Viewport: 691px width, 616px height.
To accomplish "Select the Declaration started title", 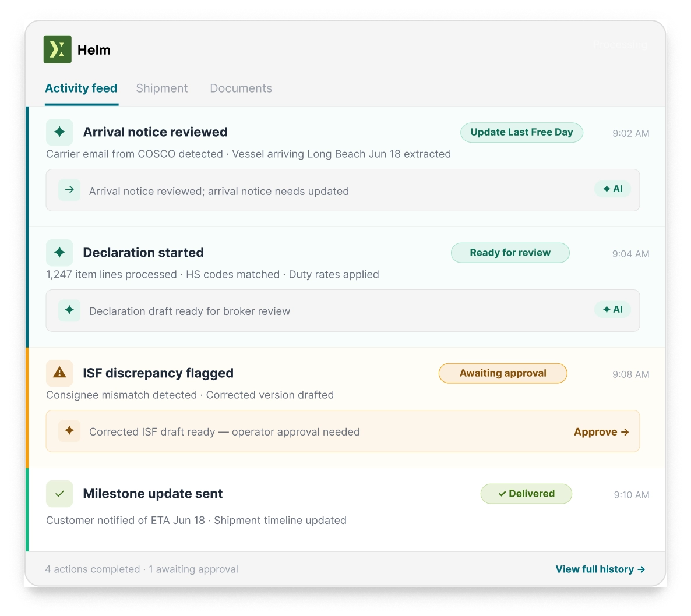I will point(143,253).
